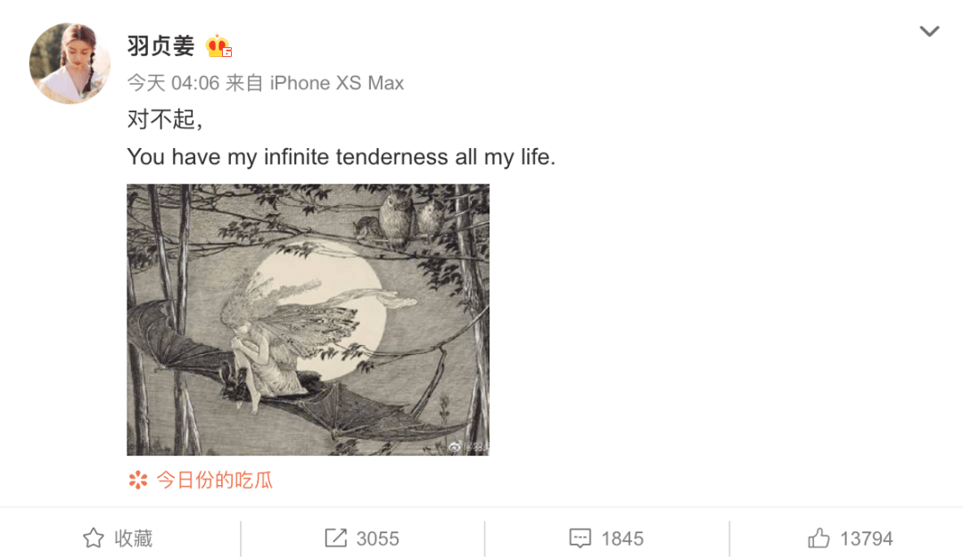Click the "You have my infinite tenderness" text
Screen dimensions: 963x560
[x=341, y=158]
